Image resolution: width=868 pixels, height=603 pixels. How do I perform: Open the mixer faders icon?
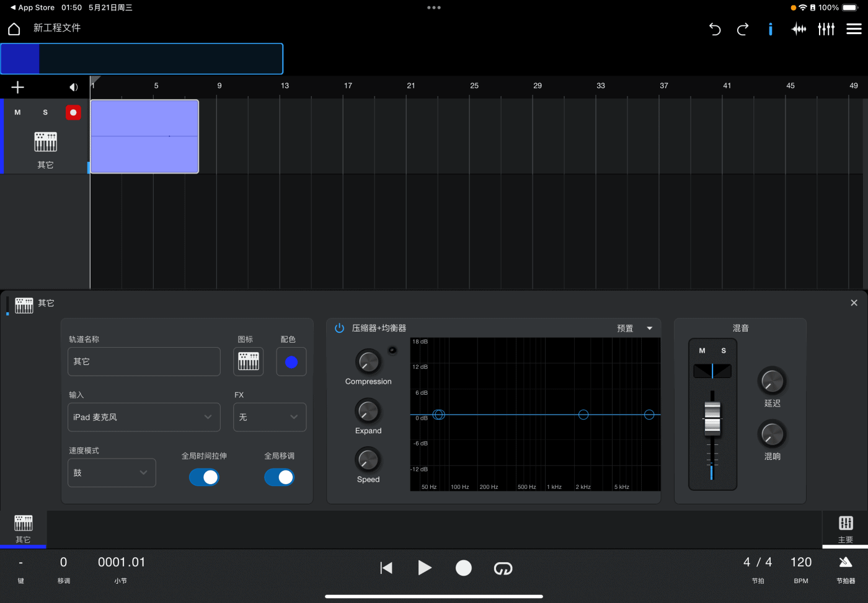pyautogui.click(x=826, y=29)
